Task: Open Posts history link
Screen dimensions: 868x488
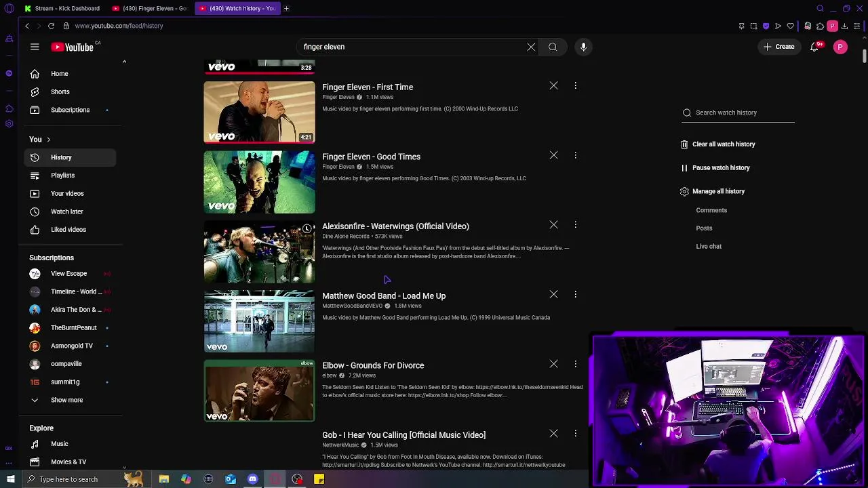Action: pyautogui.click(x=704, y=228)
